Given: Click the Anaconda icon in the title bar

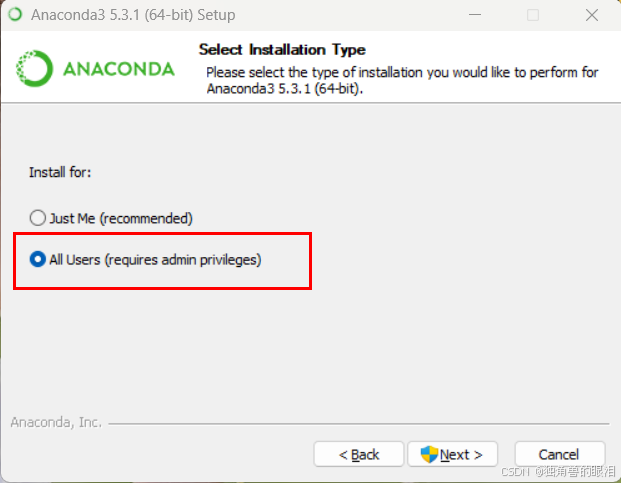Looking at the screenshot, I should coord(15,15).
